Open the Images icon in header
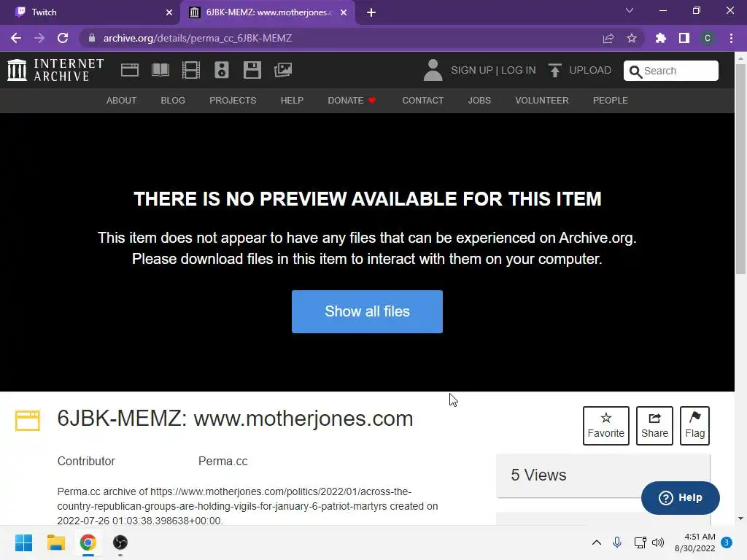This screenshot has width=747, height=560. click(x=283, y=70)
